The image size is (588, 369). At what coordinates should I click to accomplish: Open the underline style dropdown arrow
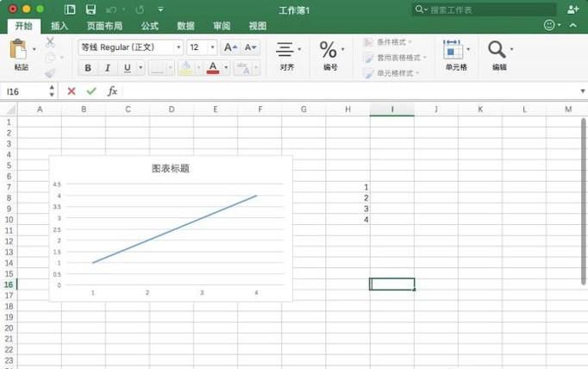[141, 68]
